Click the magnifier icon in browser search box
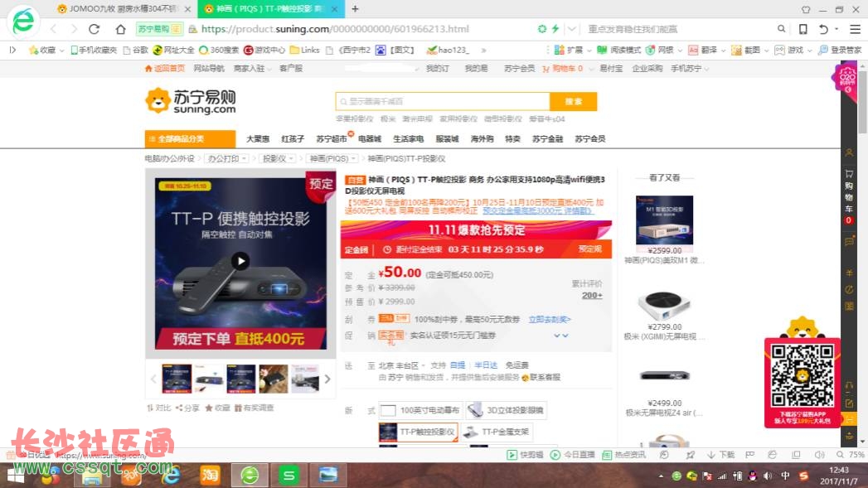This screenshot has height=488, width=868. (x=781, y=29)
